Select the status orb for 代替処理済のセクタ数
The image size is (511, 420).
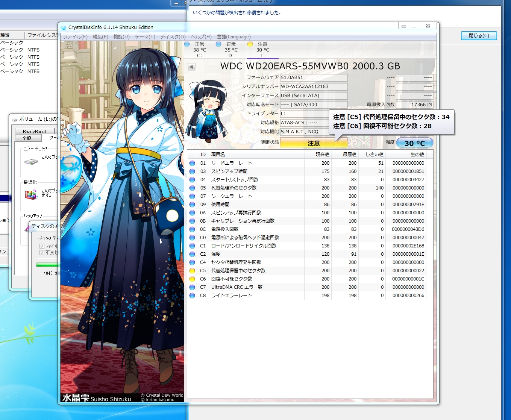pyautogui.click(x=192, y=188)
